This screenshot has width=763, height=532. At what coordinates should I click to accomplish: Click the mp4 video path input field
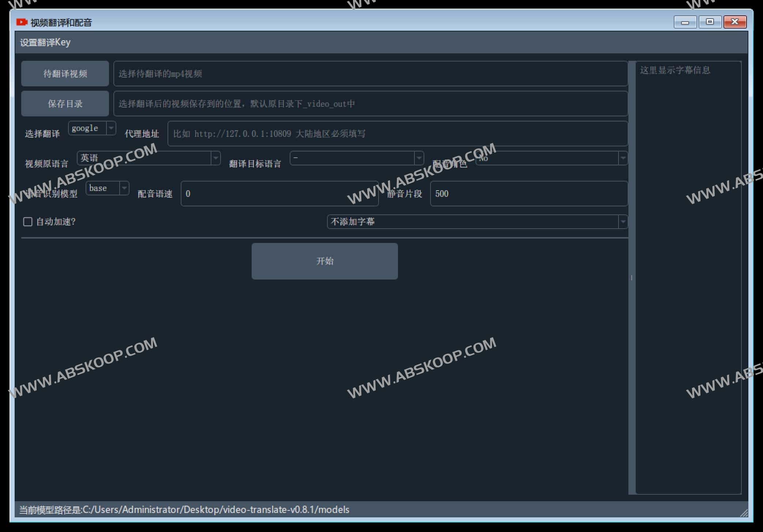click(370, 74)
